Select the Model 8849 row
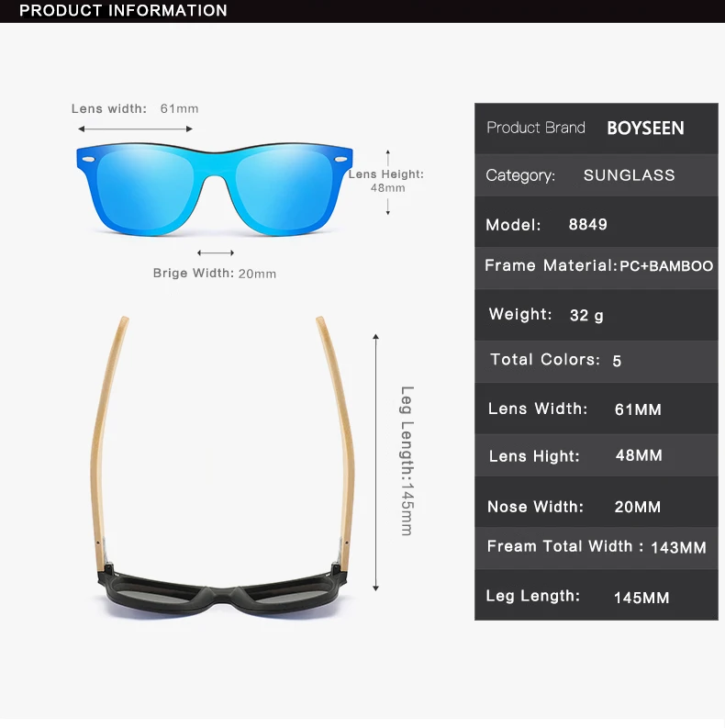This screenshot has height=728, width=725. [597, 222]
